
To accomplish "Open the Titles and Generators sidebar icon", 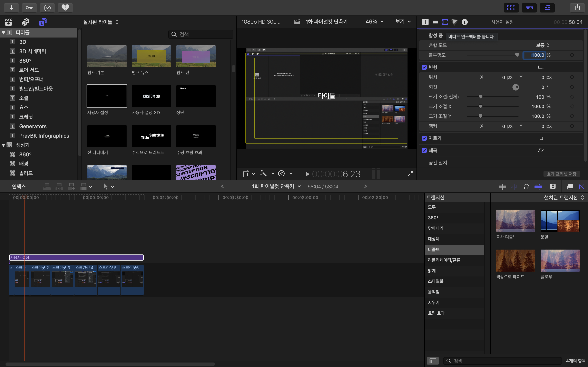I will tap(43, 22).
